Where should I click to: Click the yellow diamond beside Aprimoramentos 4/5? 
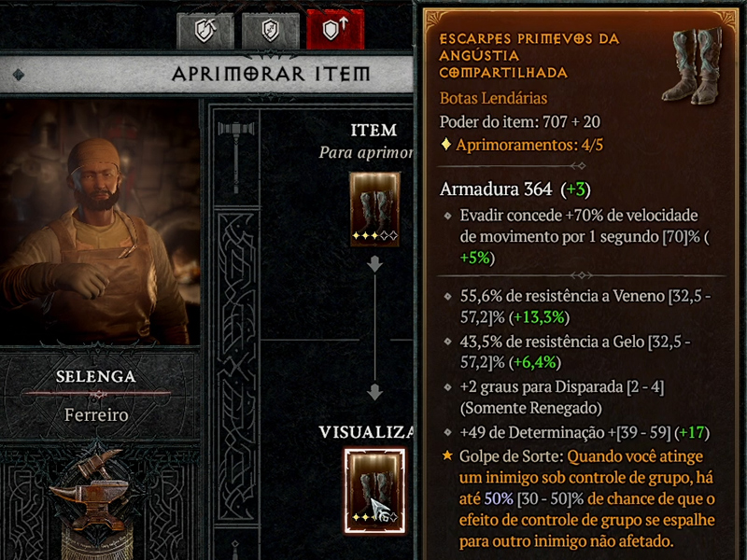446,144
